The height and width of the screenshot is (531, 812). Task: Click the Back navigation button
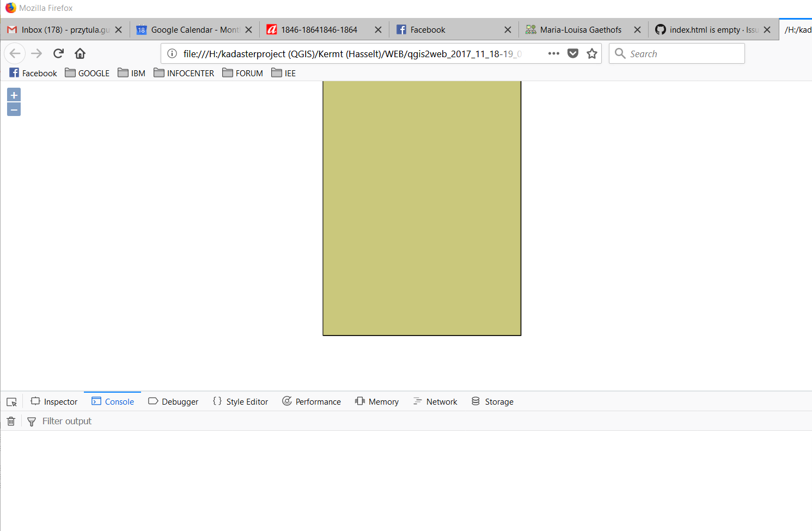click(x=15, y=53)
